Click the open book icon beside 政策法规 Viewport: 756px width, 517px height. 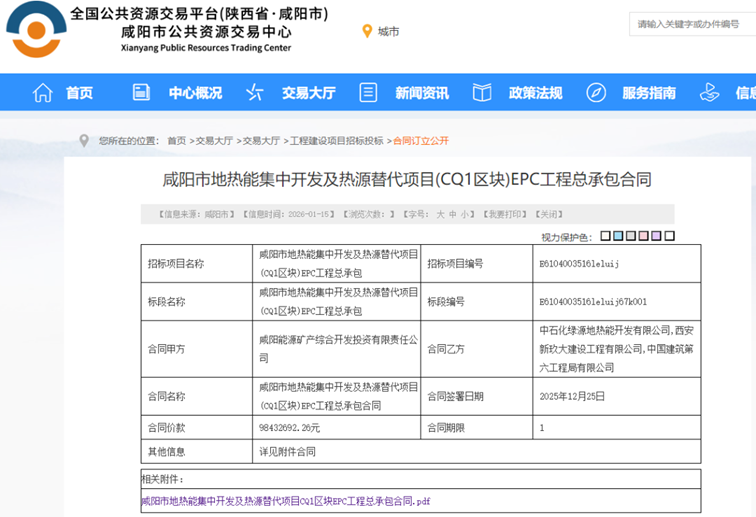click(482, 93)
